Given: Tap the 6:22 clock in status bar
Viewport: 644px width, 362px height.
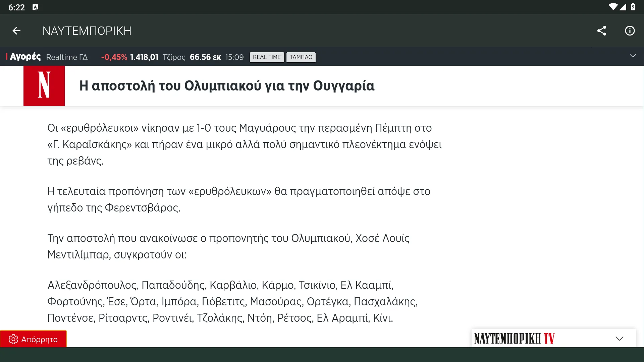Looking at the screenshot, I should (17, 7).
